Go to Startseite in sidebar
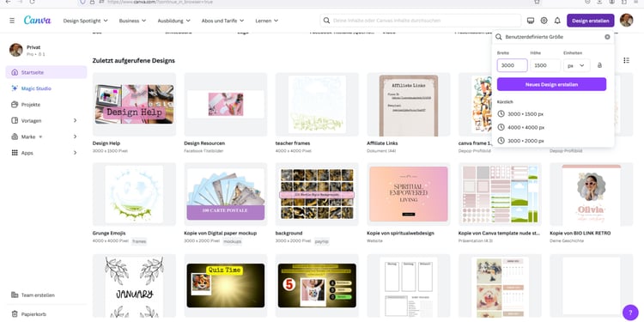644x322 pixels. coord(46,72)
